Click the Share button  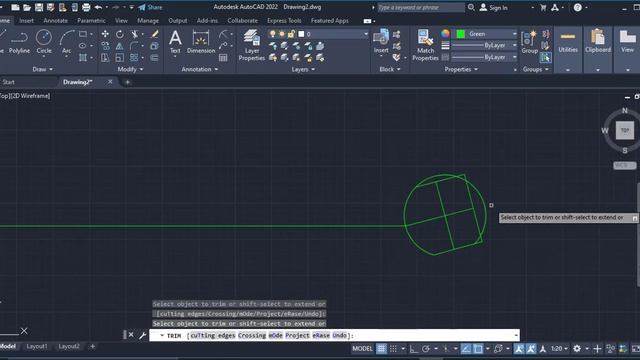(x=150, y=7)
